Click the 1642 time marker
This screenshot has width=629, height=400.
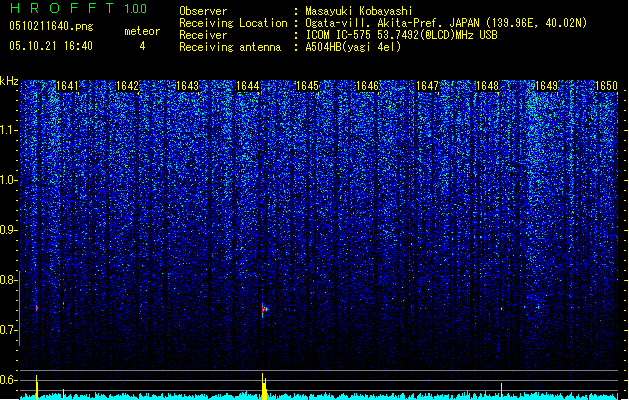click(x=127, y=86)
